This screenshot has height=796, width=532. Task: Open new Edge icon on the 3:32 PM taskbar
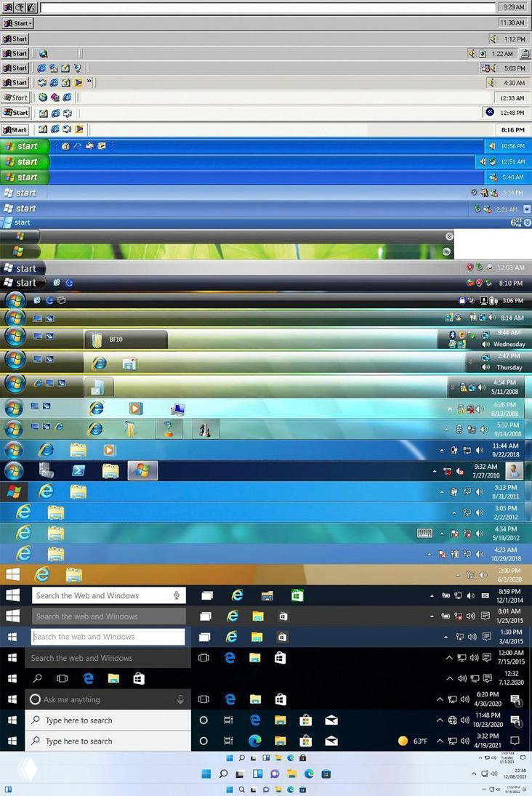(255, 741)
